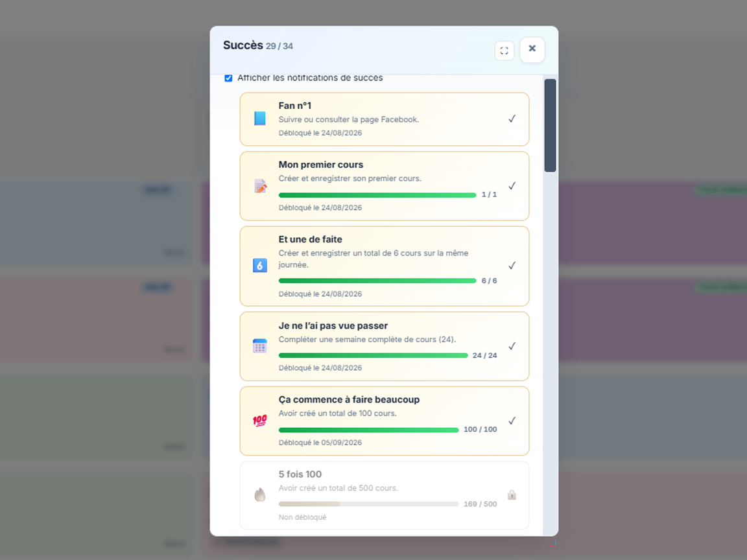Screen dimensions: 747x560
Task: Click the Ça commence à faire beaucoup title
Action: [349, 399]
